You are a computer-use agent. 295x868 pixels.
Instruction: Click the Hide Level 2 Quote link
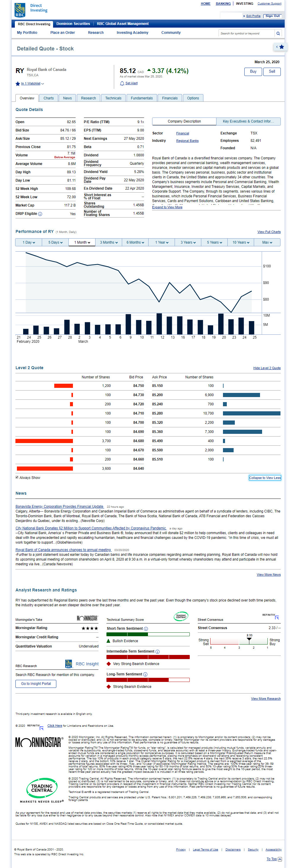(x=267, y=368)
